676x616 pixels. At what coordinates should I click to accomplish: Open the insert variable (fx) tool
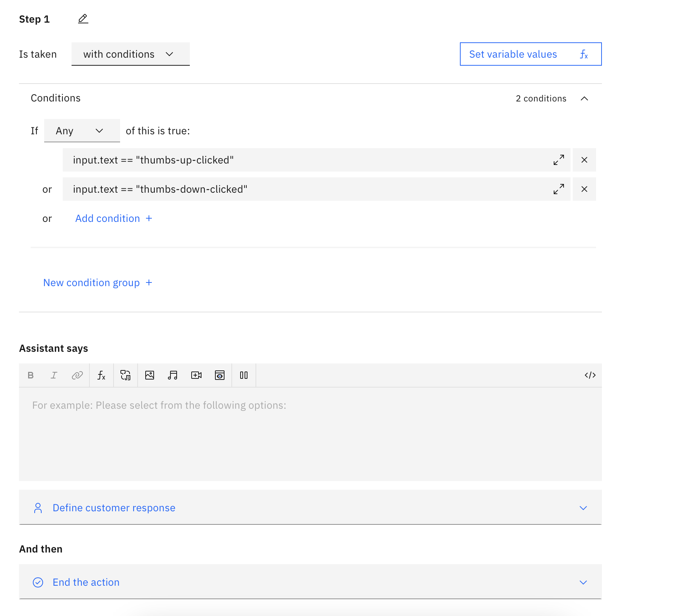coord(101,375)
